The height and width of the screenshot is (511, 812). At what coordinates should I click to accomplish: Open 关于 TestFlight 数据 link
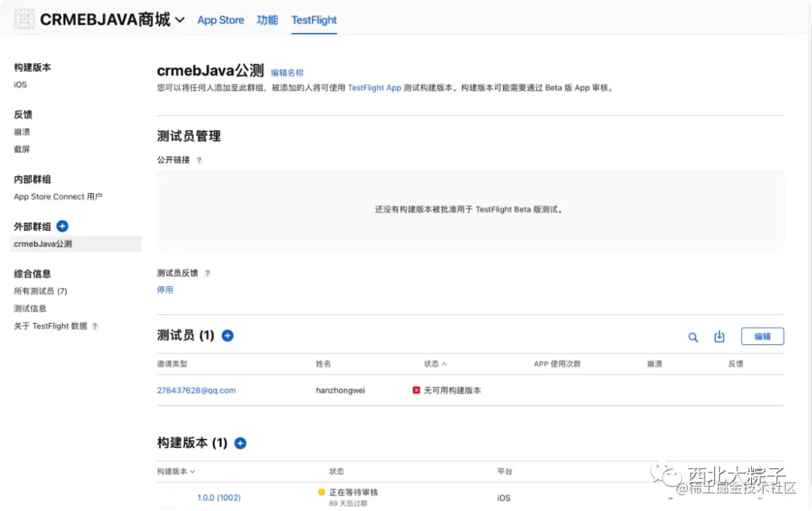click(50, 326)
